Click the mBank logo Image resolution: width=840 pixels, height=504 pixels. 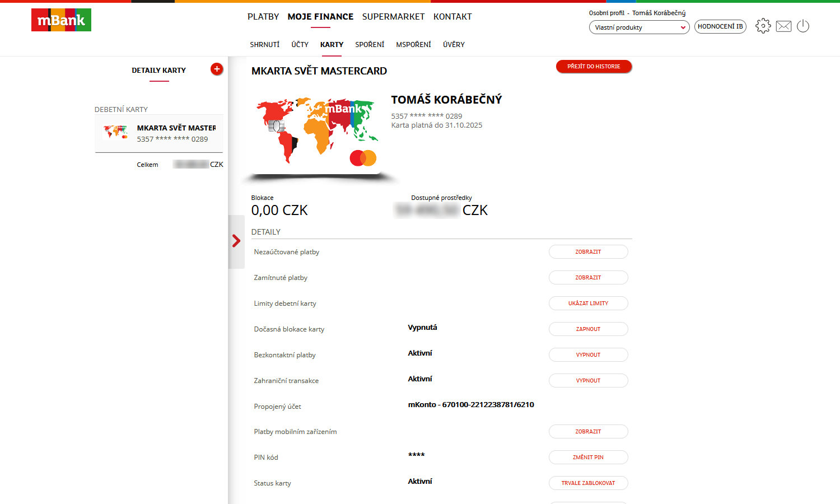click(x=61, y=20)
